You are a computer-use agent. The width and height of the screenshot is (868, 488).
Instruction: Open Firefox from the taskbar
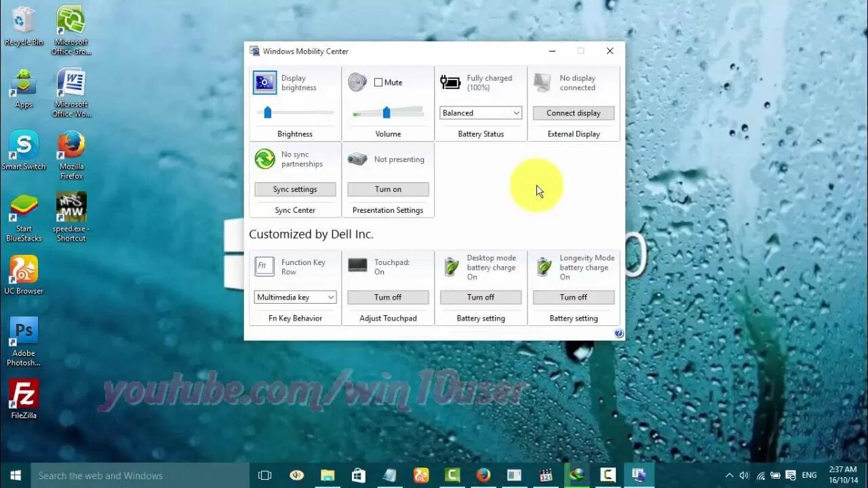pos(484,475)
